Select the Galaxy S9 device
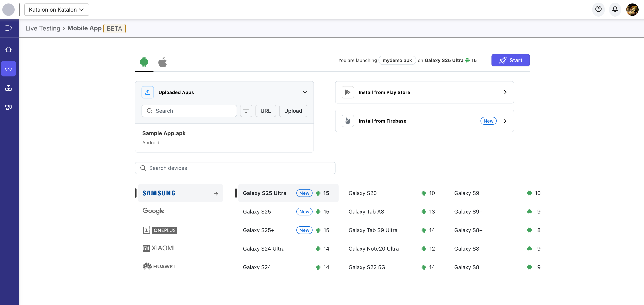 tap(497, 193)
